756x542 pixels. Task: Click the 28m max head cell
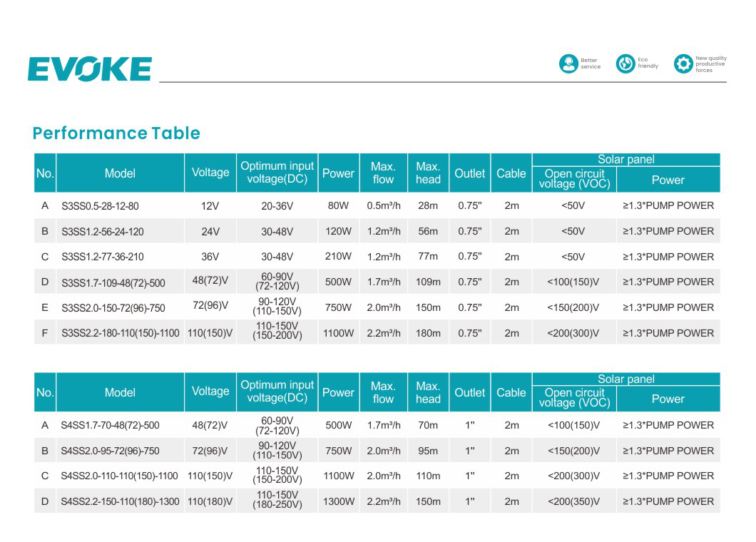428,205
